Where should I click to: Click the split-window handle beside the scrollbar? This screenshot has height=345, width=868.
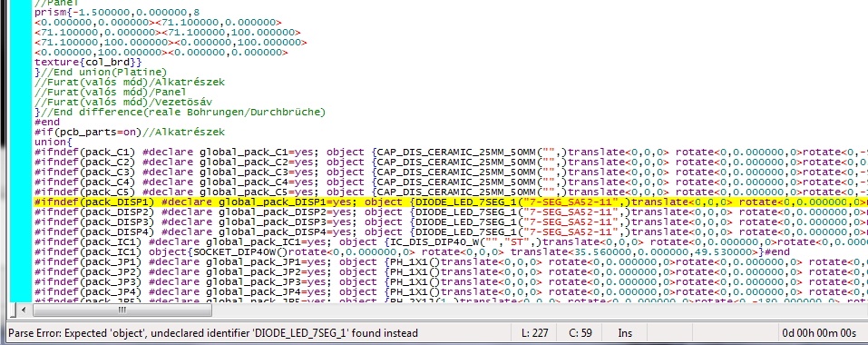click(14, 310)
